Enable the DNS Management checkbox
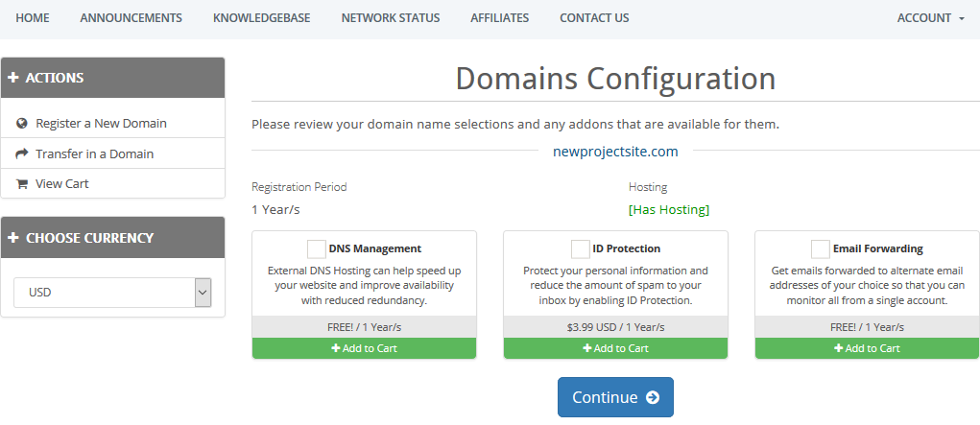Image resolution: width=980 pixels, height=425 pixels. (x=316, y=248)
